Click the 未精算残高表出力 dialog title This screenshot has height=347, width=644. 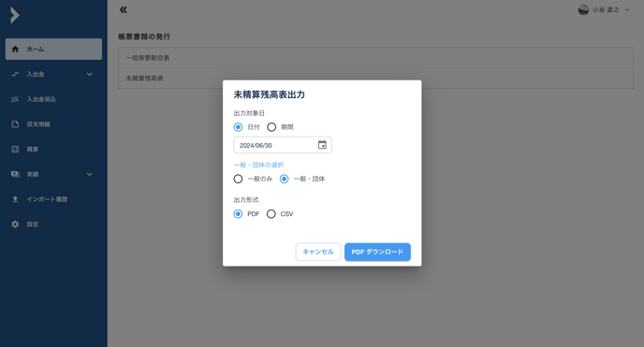coord(269,94)
